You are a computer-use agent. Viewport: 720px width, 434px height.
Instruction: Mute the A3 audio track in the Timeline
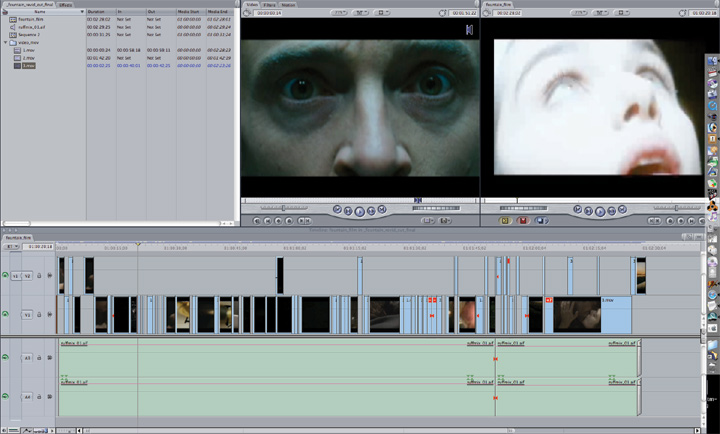pyautogui.click(x=6, y=357)
